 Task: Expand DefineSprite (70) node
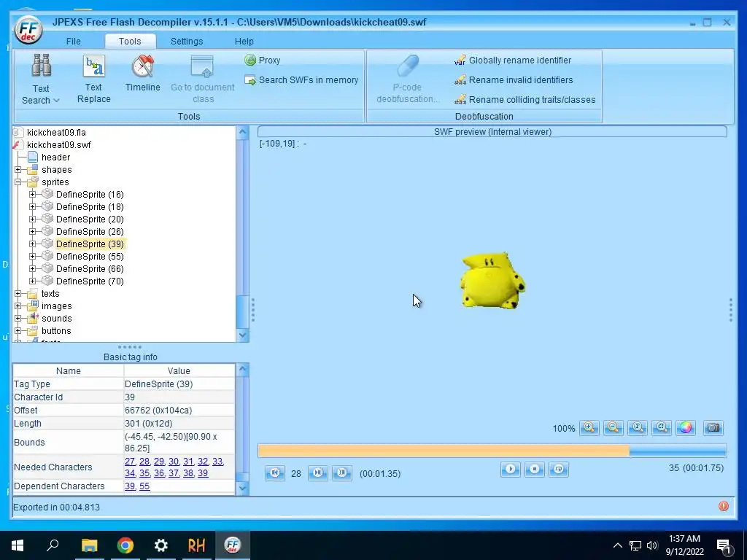[x=32, y=281]
